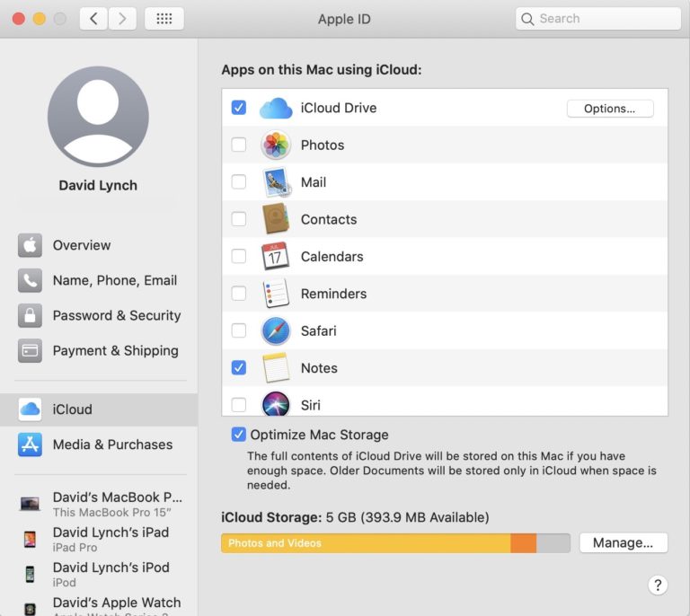Click the lock icon beside Password & Security
This screenshot has height=616, width=690.
(30, 315)
